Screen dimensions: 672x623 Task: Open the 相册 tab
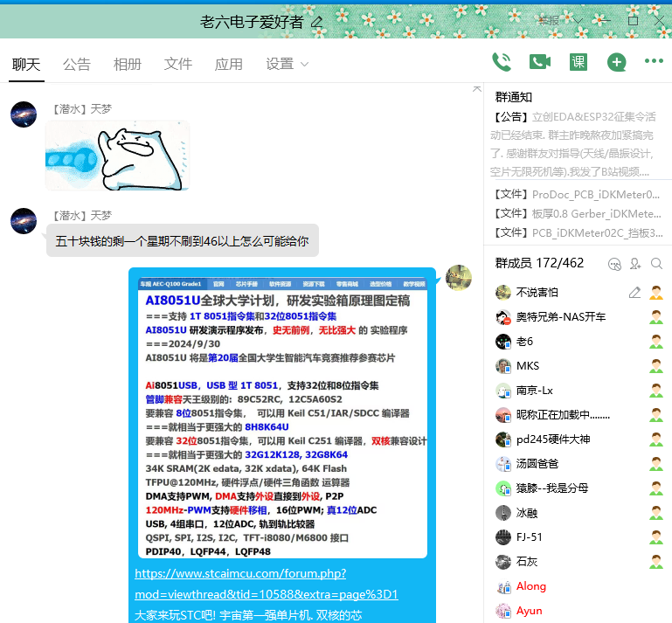pos(128,65)
